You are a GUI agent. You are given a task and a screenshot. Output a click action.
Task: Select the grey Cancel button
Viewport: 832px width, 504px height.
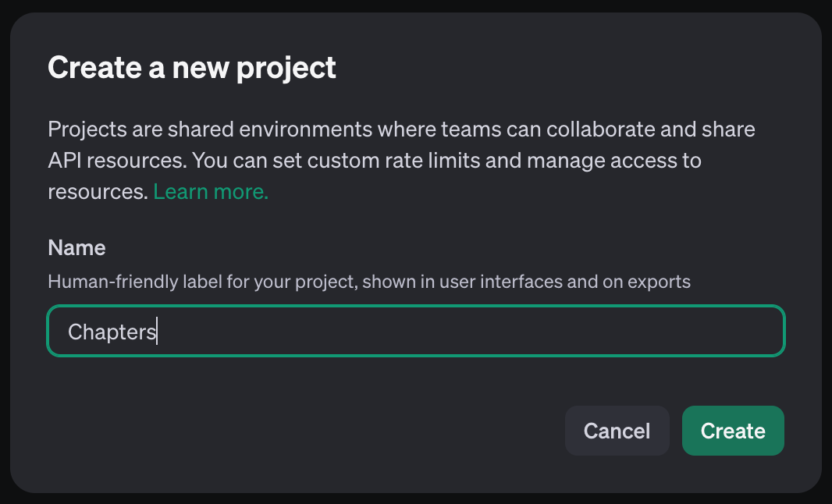coord(617,431)
